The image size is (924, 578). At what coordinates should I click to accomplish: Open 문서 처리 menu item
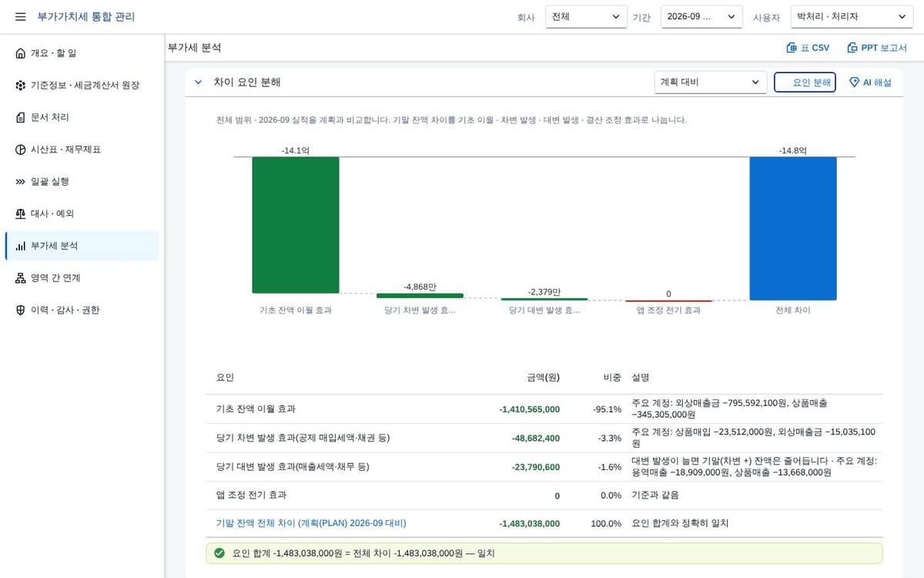[82, 117]
